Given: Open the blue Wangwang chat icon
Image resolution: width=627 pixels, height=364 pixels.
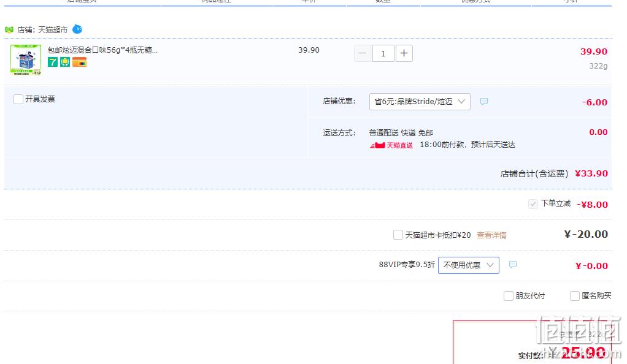Looking at the screenshot, I should pos(77,29).
